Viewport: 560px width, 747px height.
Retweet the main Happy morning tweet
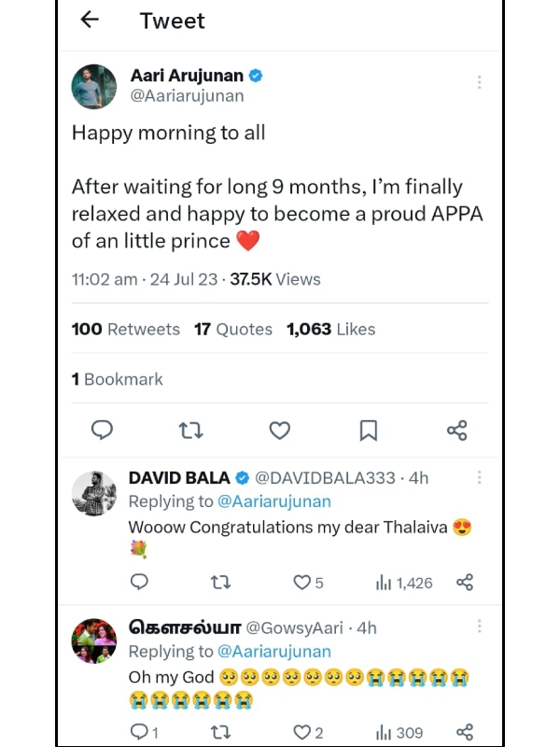click(190, 430)
